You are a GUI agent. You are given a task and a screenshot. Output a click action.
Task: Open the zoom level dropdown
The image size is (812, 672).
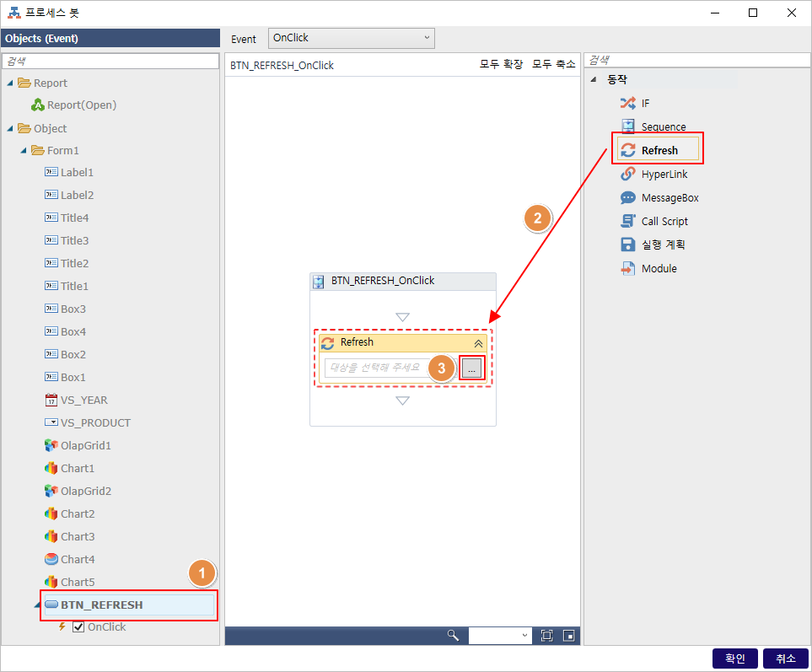click(500, 635)
